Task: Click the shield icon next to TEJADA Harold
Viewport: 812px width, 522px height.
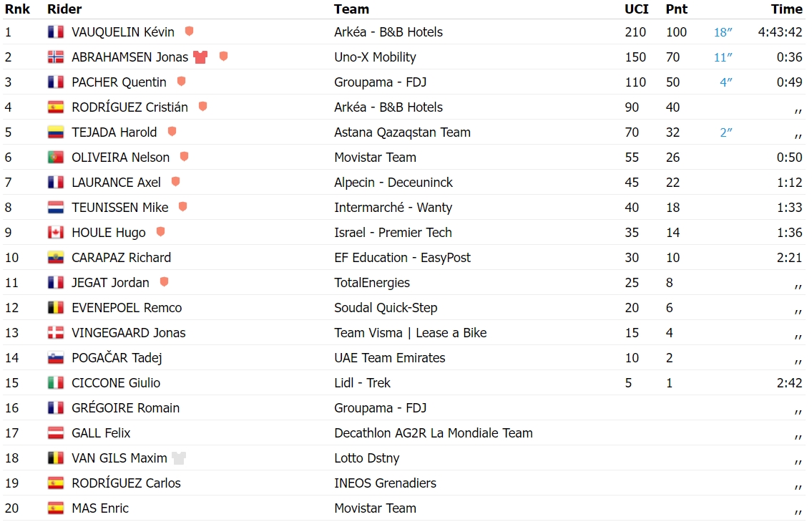Action: (172, 132)
